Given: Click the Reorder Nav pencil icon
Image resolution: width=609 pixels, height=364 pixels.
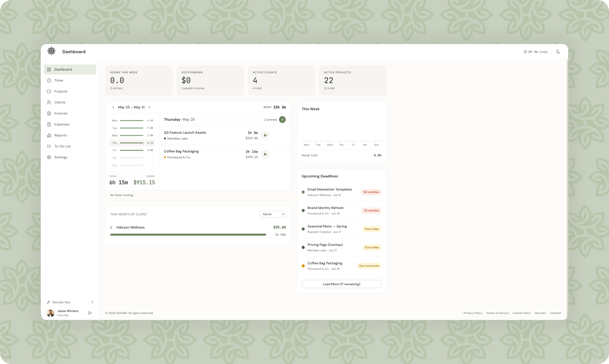Looking at the screenshot, I should click(x=49, y=302).
